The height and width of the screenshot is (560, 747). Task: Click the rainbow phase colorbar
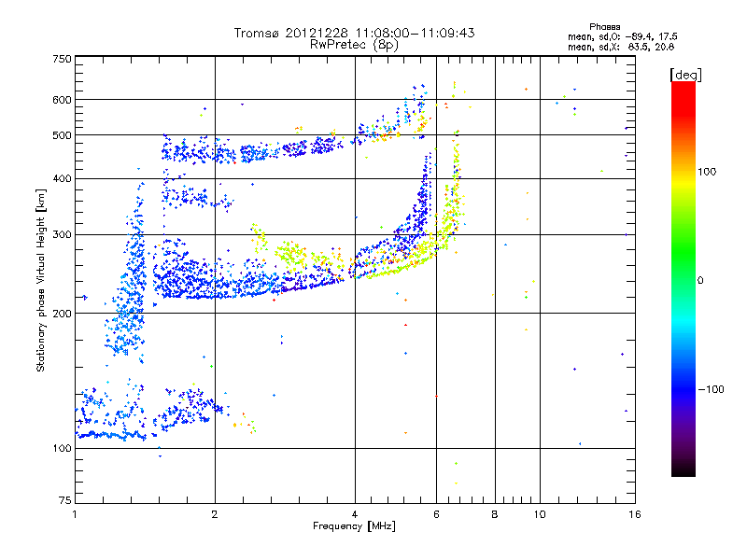coord(684,279)
